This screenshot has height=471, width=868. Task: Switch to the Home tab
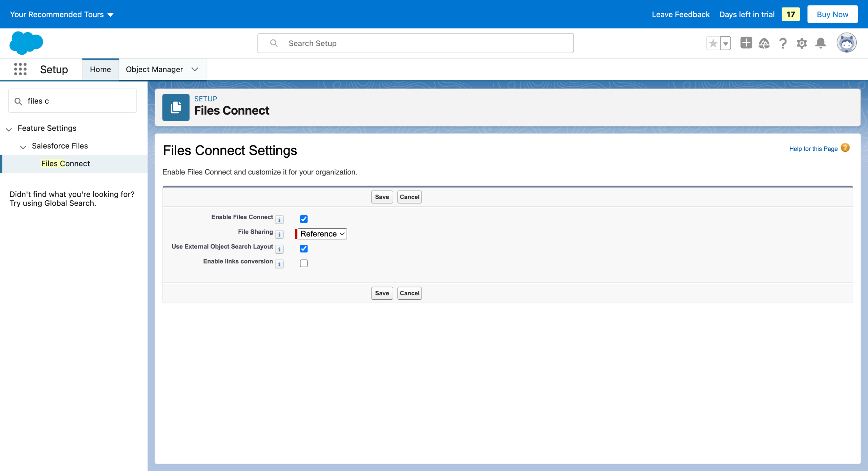click(100, 69)
